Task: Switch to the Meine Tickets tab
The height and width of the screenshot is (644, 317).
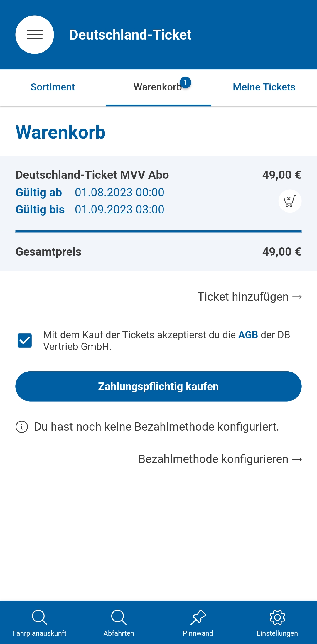Action: [x=264, y=87]
